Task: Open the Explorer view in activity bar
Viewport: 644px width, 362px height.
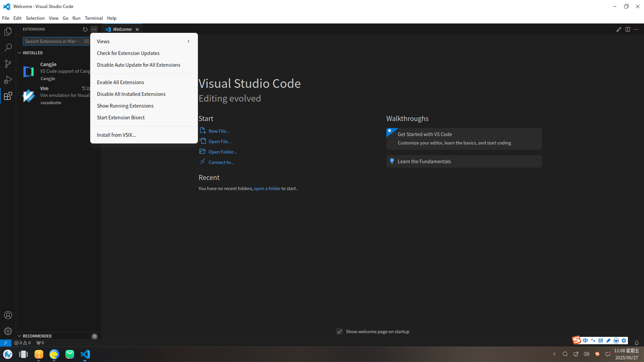Action: click(x=8, y=32)
